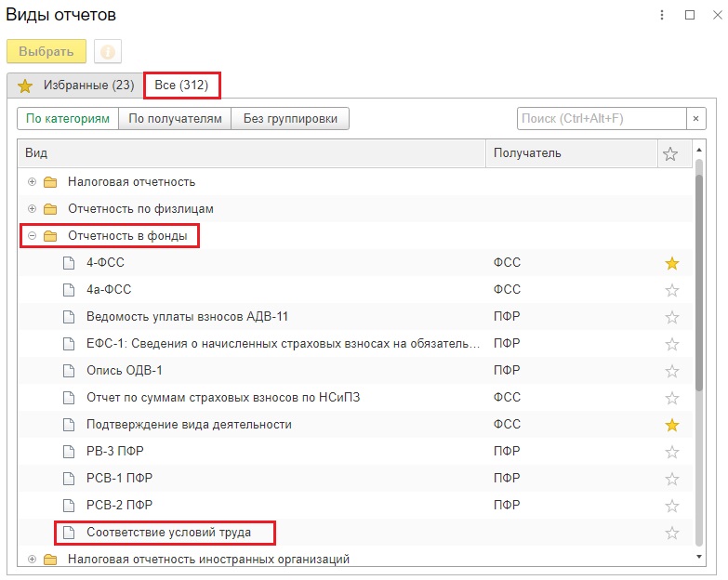Clear search with the x icon
Viewport: 728px width, 580px height.
click(x=695, y=119)
